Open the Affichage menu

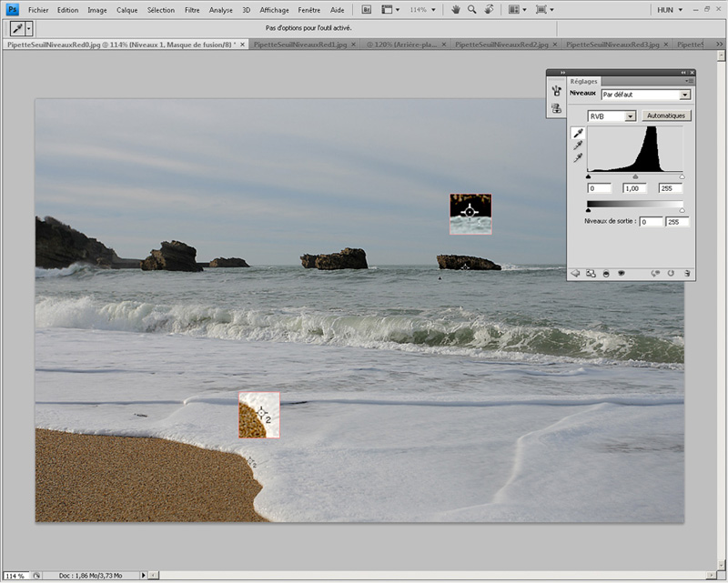[274, 10]
